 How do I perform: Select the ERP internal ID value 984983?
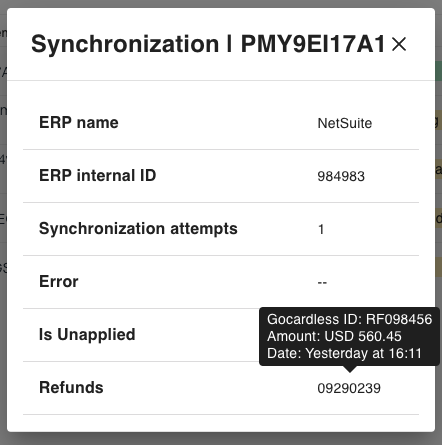pos(341,176)
